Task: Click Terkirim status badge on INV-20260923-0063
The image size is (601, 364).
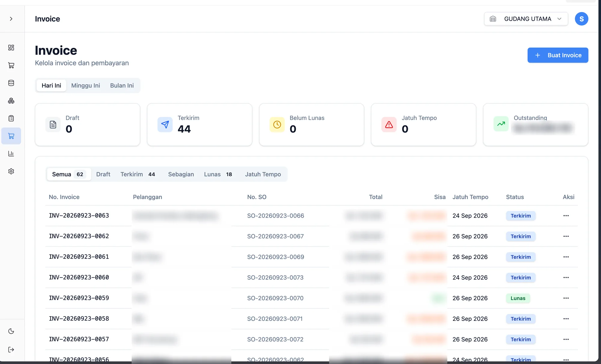Action: click(x=520, y=216)
